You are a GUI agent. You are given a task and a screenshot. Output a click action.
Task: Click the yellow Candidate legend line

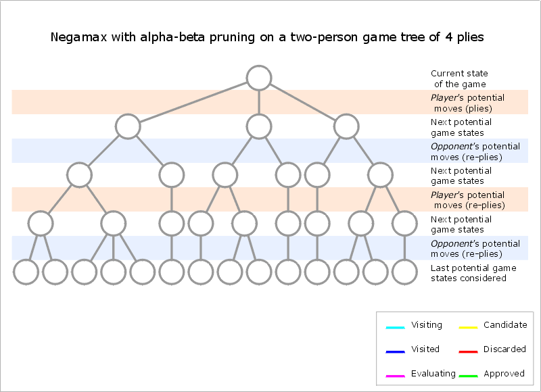point(469,328)
